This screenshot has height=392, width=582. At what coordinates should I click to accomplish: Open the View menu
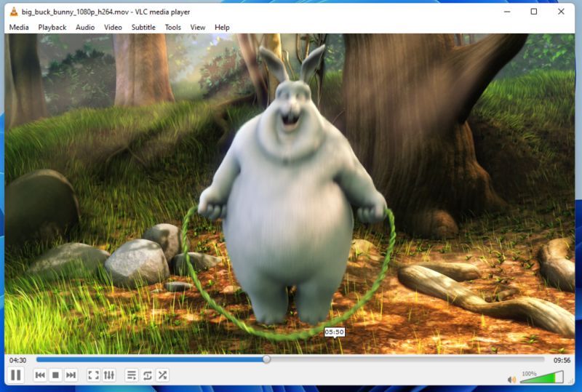[197, 27]
